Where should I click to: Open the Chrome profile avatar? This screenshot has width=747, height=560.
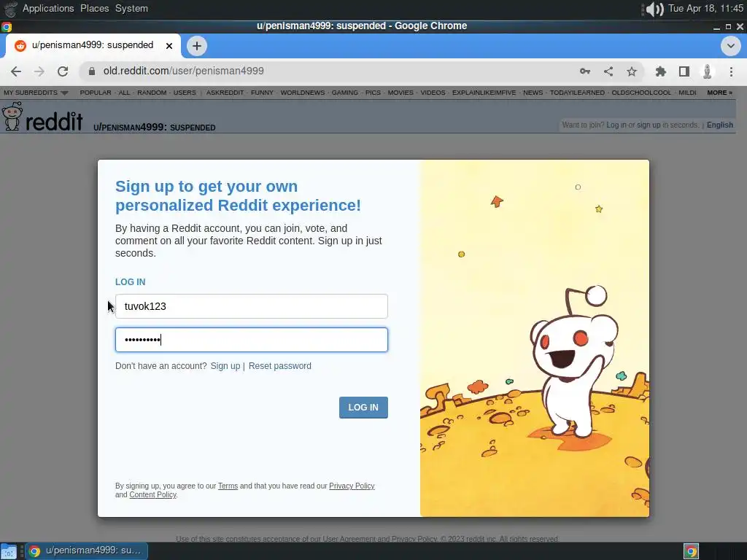pos(708,71)
